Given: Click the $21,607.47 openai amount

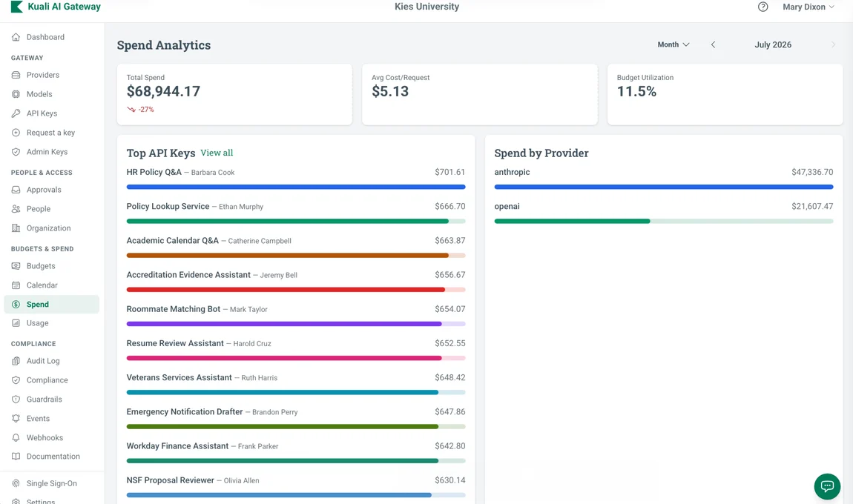Looking at the screenshot, I should pos(812,206).
